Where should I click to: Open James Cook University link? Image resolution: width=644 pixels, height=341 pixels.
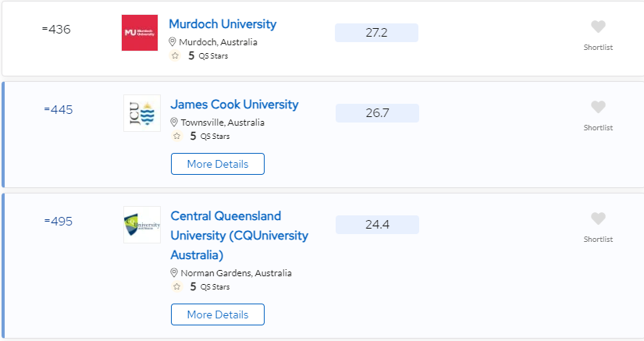234,105
